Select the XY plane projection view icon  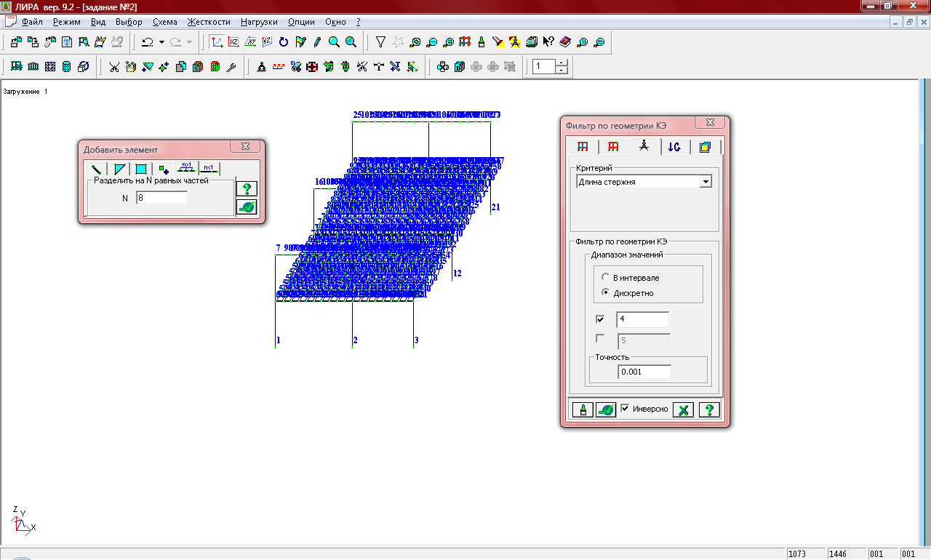click(250, 42)
